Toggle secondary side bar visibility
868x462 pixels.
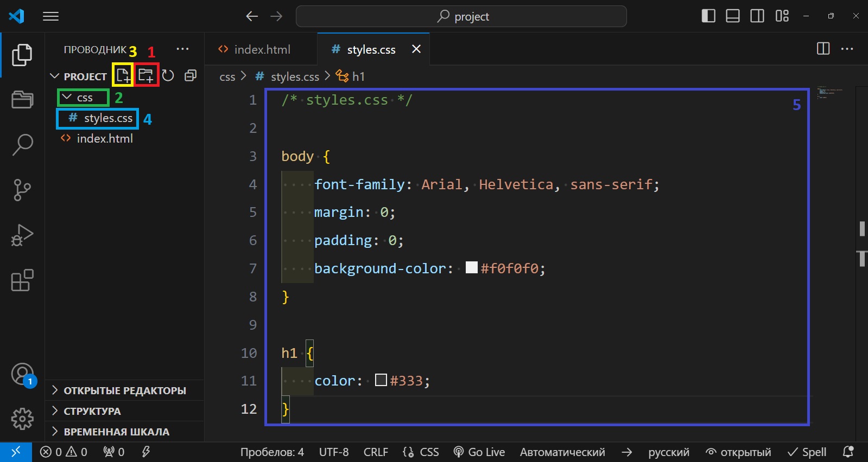click(757, 16)
